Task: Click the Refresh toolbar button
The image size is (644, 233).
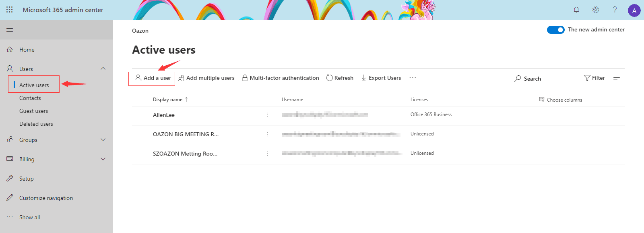Action: tap(340, 78)
